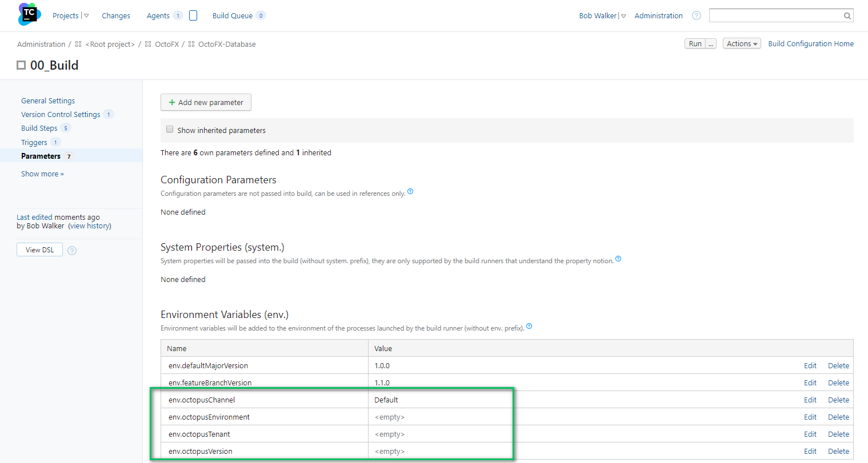Open Build Steps settings tab
Image resolution: width=868 pixels, height=463 pixels.
pyautogui.click(x=39, y=128)
